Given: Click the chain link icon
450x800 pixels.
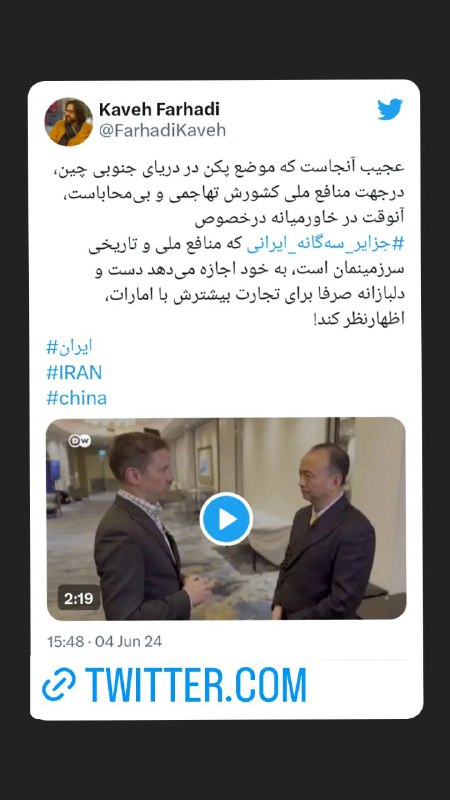Looking at the screenshot, I should click(59, 684).
